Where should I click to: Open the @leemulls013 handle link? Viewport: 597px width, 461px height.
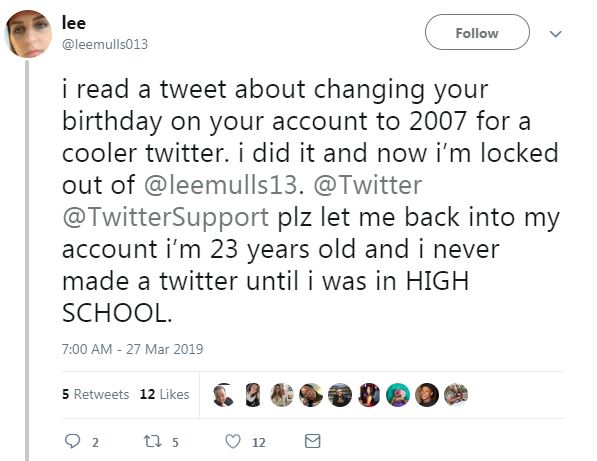point(105,45)
